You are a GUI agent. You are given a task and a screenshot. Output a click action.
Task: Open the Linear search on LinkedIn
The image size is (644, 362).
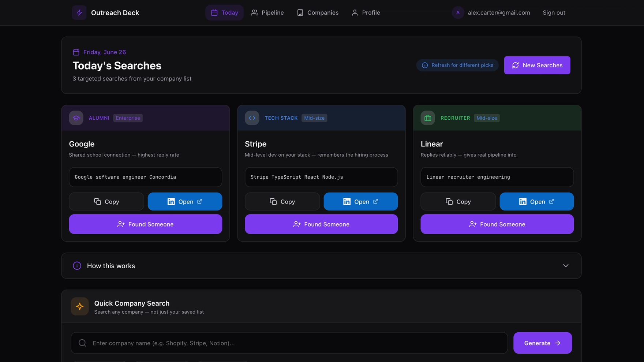tap(536, 202)
